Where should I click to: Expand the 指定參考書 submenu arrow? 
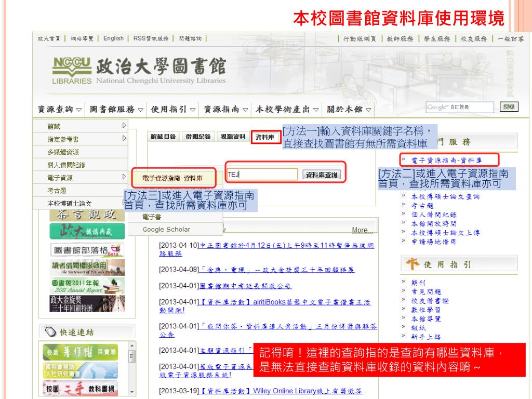point(124,138)
